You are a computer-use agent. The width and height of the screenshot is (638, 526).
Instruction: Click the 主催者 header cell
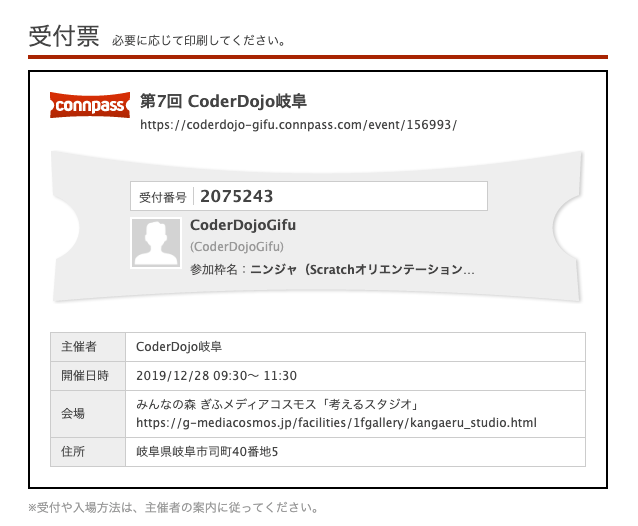(x=87, y=347)
